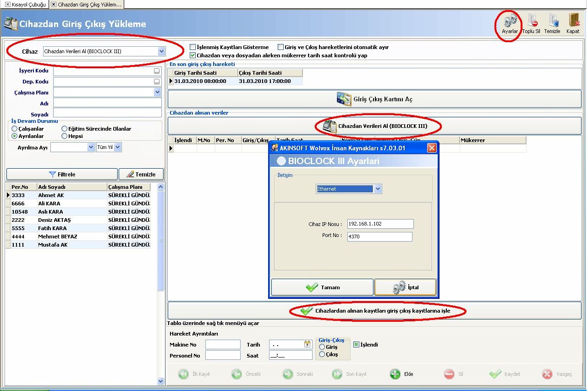The width and height of the screenshot is (588, 391).
Task: Select Mehmet BEYAZ row
Action: pos(78,237)
